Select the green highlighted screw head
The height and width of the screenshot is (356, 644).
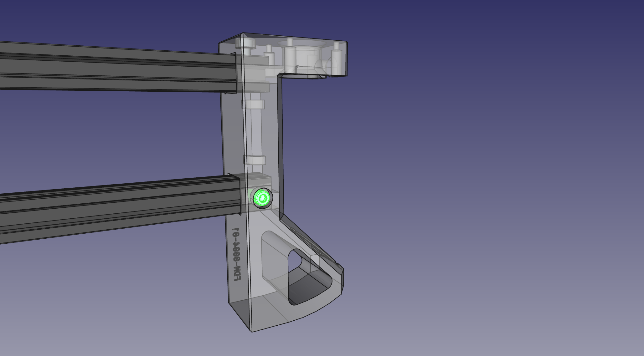coord(262,198)
